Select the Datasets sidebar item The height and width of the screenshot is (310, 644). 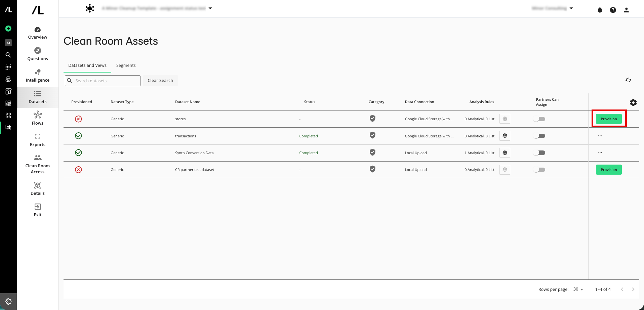[x=38, y=97]
